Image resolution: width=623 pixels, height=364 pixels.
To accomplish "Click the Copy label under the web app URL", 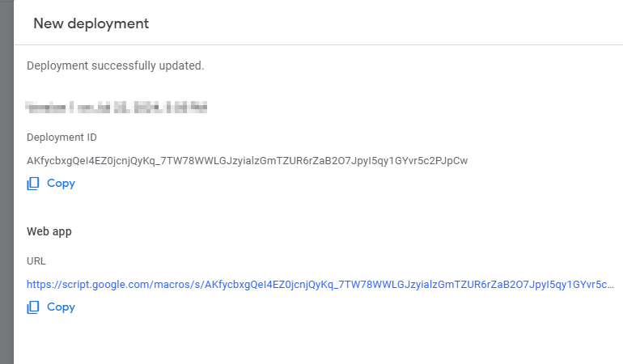I will click(61, 307).
